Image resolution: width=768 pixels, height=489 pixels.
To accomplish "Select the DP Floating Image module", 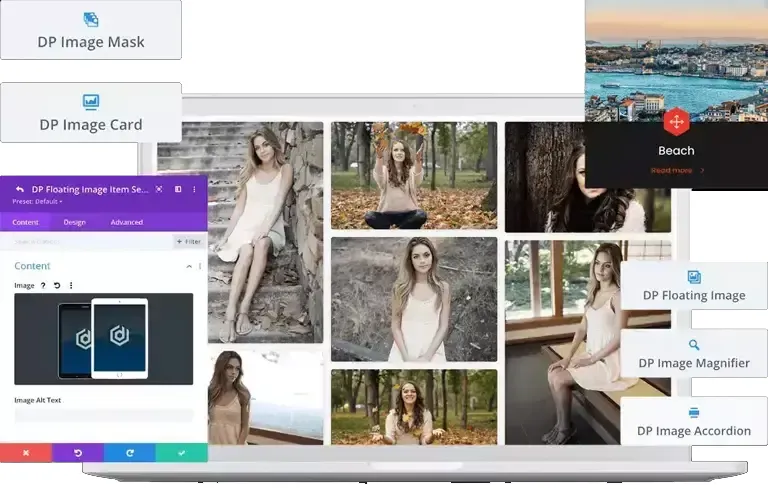I will coord(694,286).
